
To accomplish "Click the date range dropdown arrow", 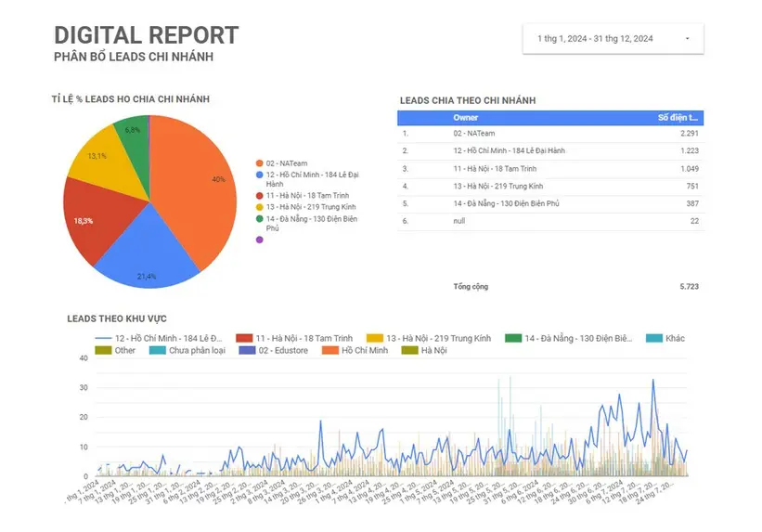I will coord(687,39).
